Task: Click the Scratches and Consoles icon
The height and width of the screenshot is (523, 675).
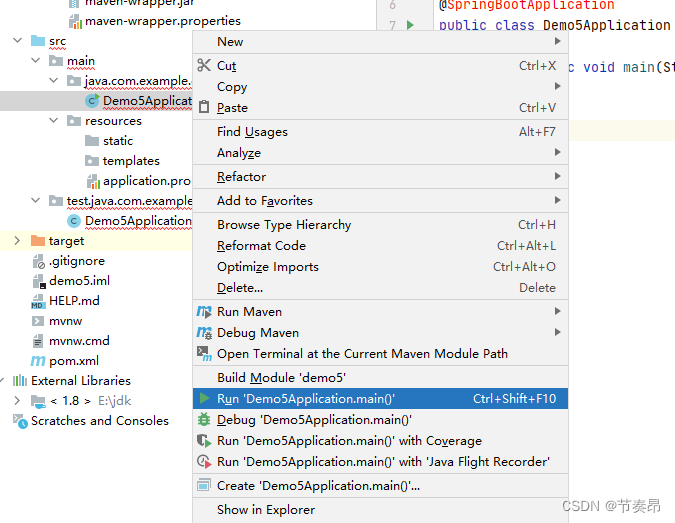Action: coord(20,421)
